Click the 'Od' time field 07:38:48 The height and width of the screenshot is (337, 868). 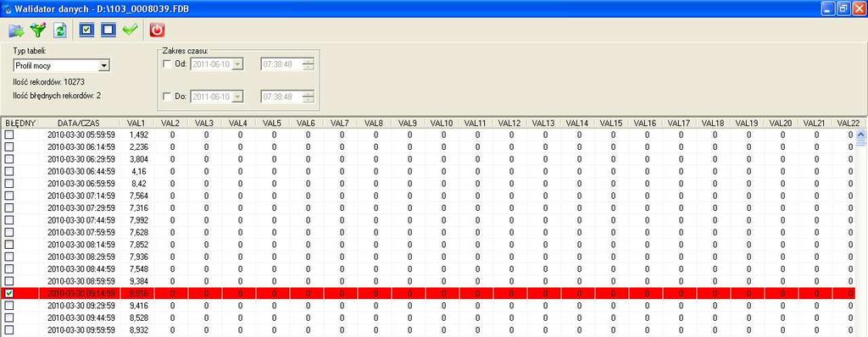(x=281, y=64)
